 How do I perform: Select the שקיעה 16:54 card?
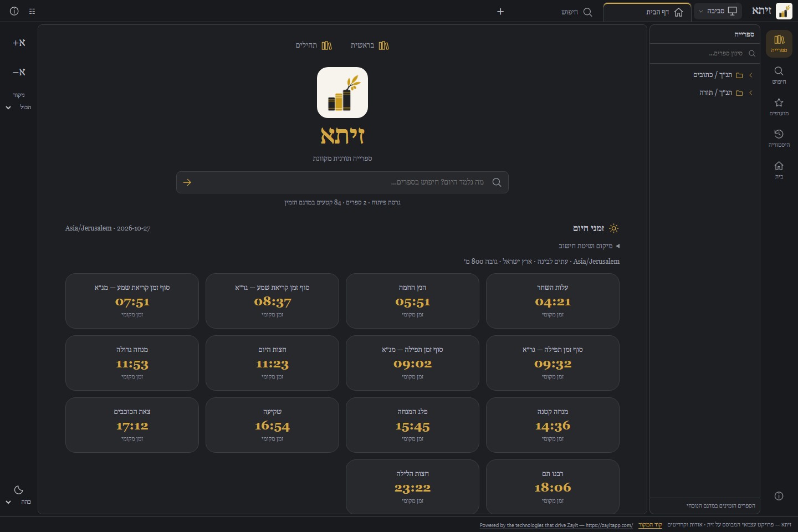tap(272, 425)
